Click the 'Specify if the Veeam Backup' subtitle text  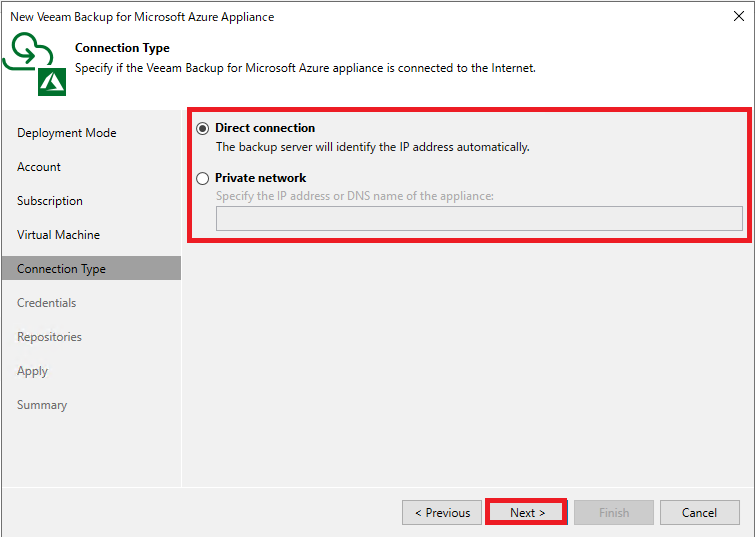[305, 68]
